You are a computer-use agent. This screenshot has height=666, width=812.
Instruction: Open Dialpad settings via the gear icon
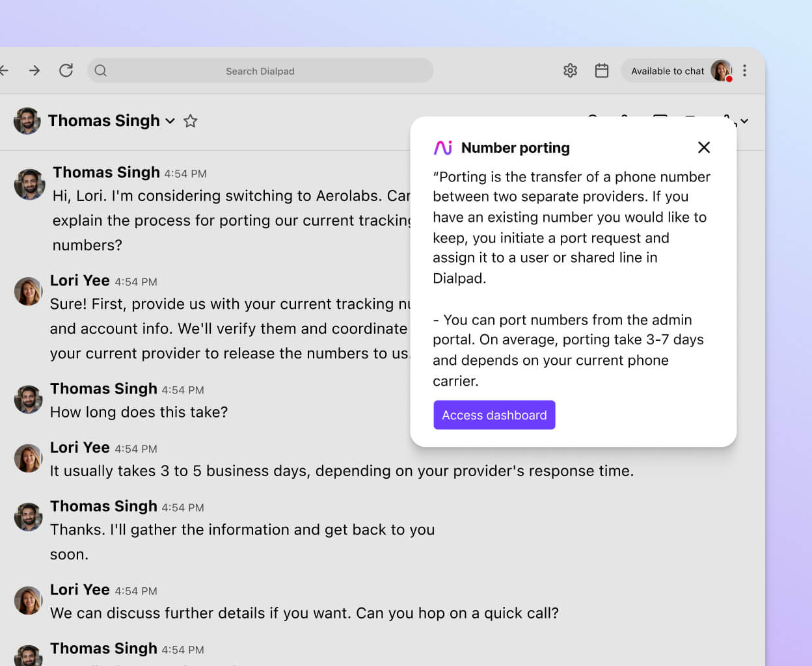click(x=570, y=71)
